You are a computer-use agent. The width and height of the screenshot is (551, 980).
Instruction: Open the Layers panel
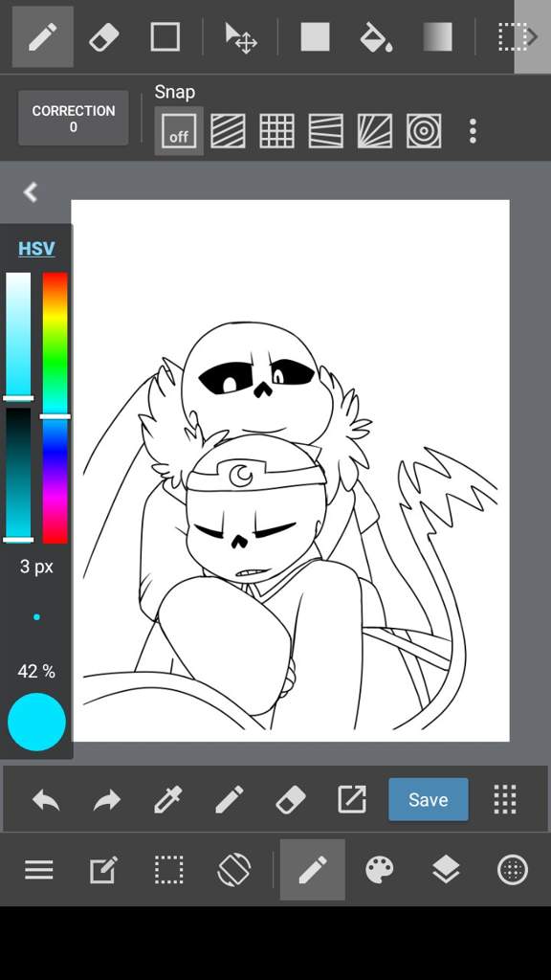tap(446, 869)
